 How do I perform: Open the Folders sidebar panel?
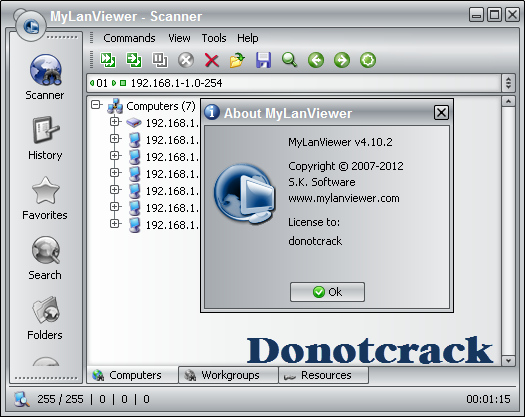[x=45, y=318]
